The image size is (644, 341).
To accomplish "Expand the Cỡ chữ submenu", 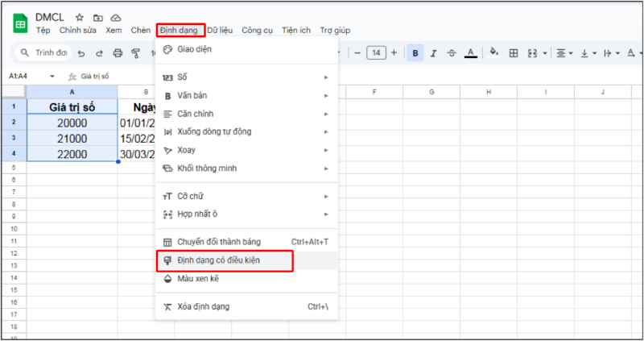I will click(246, 196).
